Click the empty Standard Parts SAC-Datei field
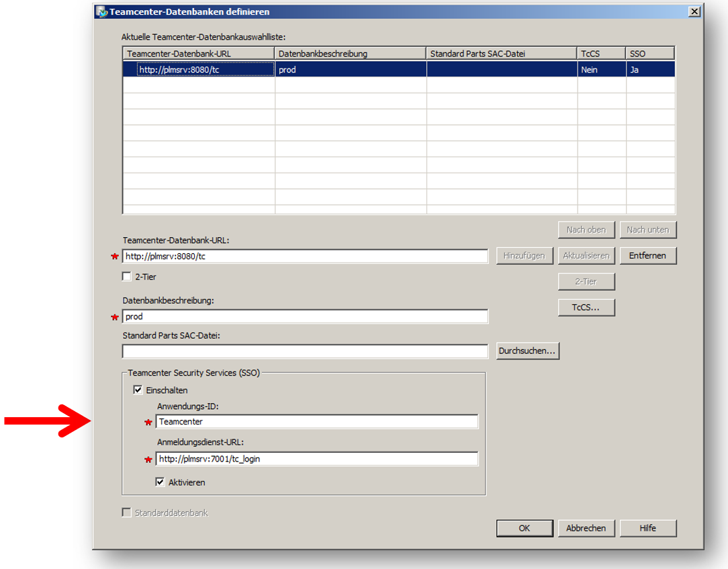 click(x=305, y=351)
